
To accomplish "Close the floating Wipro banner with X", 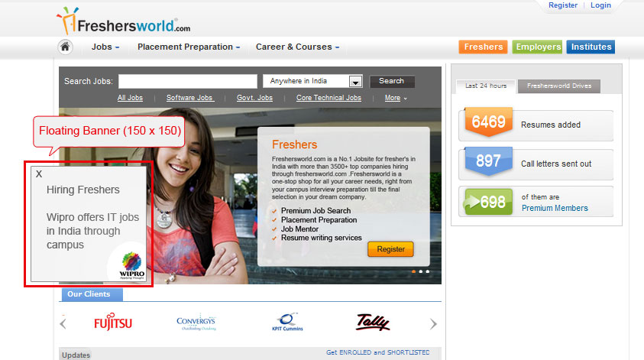I will [39, 174].
